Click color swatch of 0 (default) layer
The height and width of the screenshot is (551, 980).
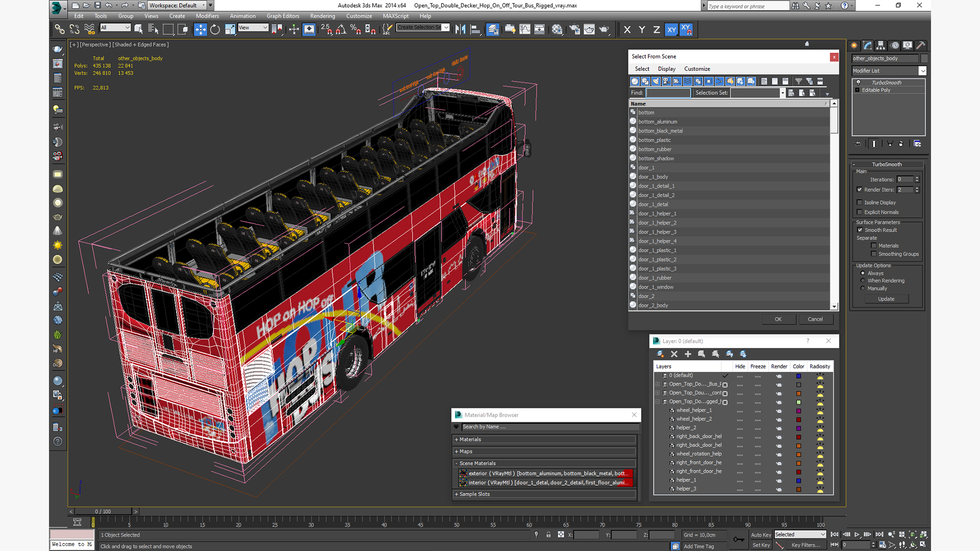point(799,376)
